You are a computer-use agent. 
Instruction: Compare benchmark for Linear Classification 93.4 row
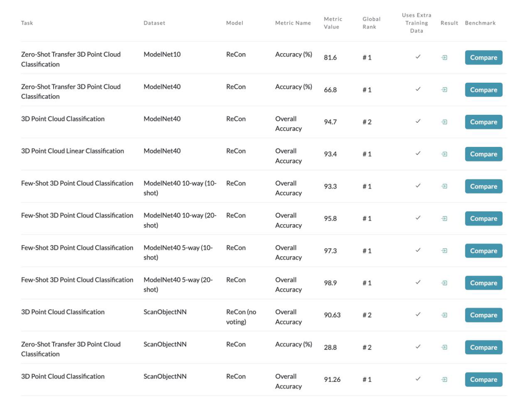pyautogui.click(x=484, y=154)
